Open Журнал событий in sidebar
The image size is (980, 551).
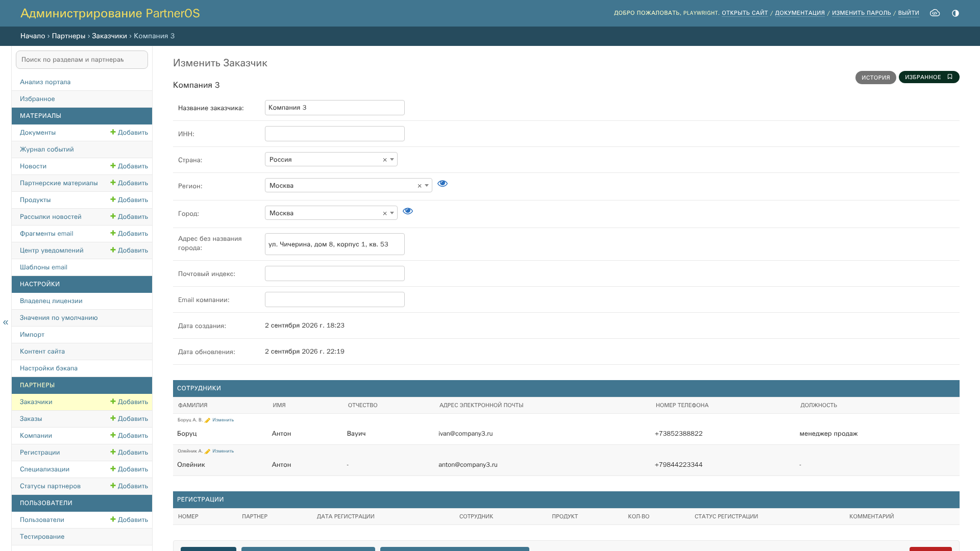(47, 149)
